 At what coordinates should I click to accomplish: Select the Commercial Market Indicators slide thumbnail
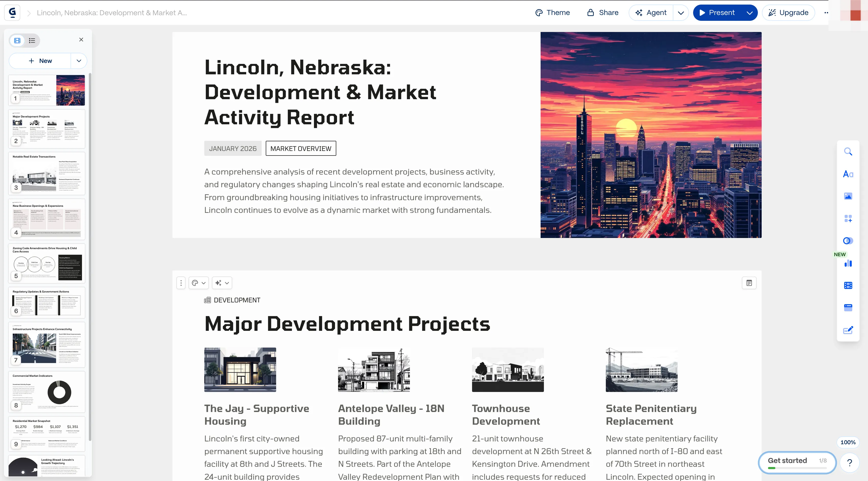(x=46, y=392)
